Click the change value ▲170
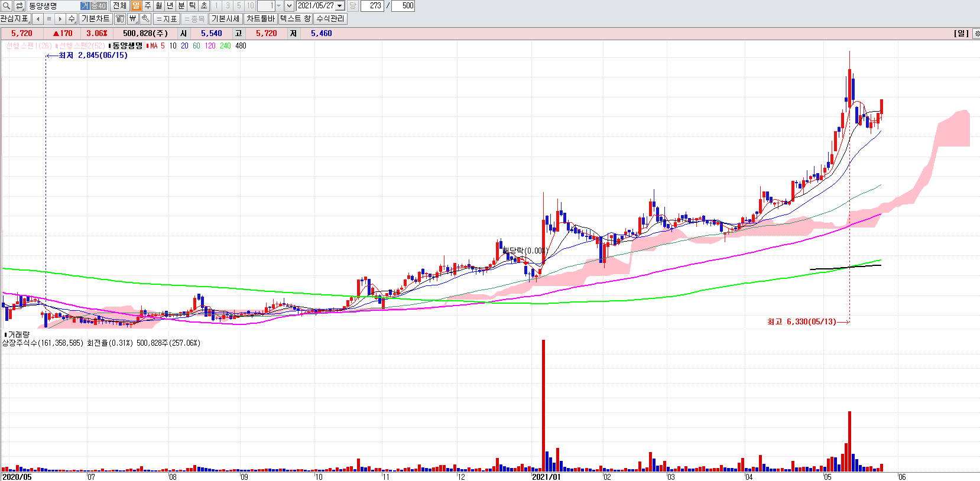Image resolution: width=980 pixels, height=481 pixels. [63, 34]
